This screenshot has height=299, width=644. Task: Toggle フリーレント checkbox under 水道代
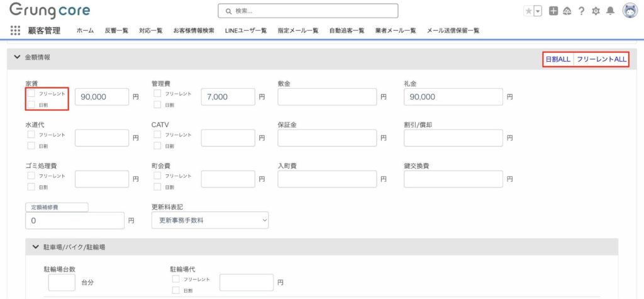(31, 134)
